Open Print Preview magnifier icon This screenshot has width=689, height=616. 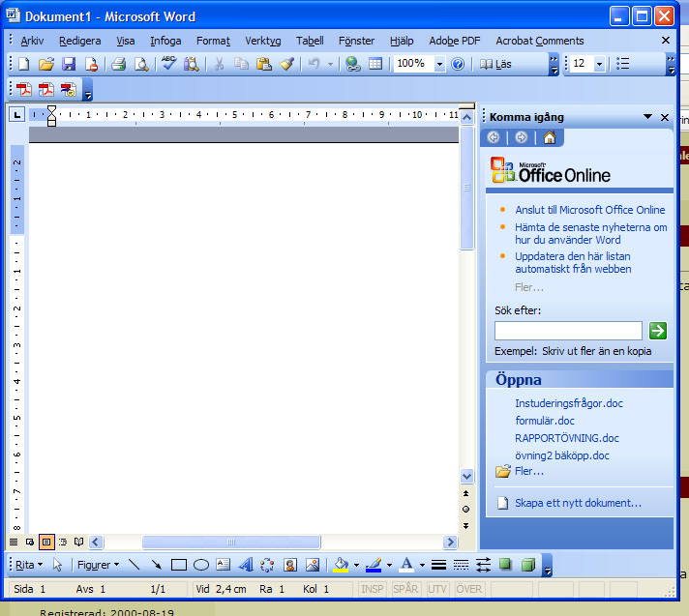141,64
